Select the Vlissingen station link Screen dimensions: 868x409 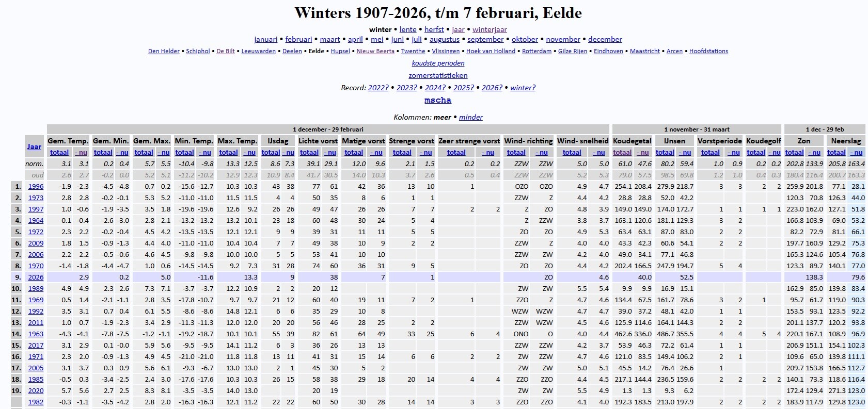446,51
